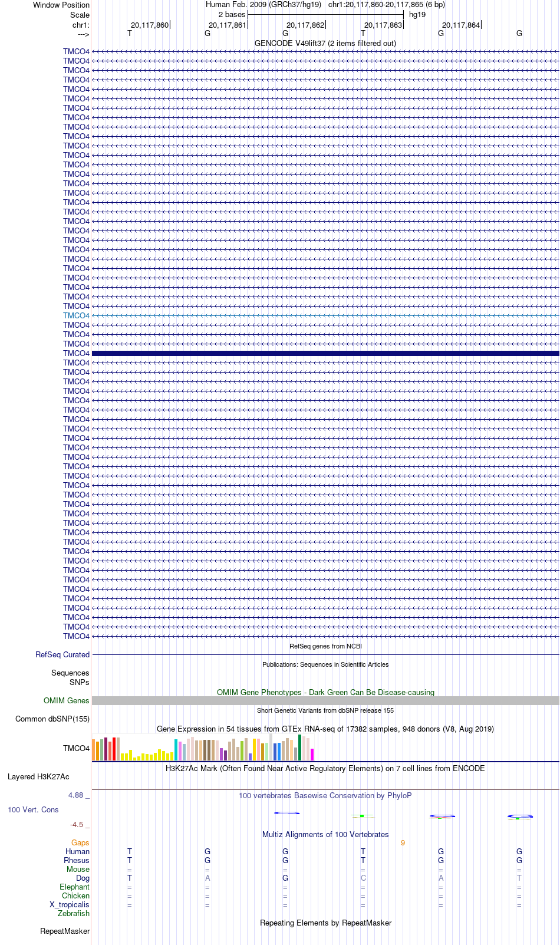Click the light-blue highlighted TMCO4 transcript label
Viewport: 560px width, 945px height.
pos(76,315)
